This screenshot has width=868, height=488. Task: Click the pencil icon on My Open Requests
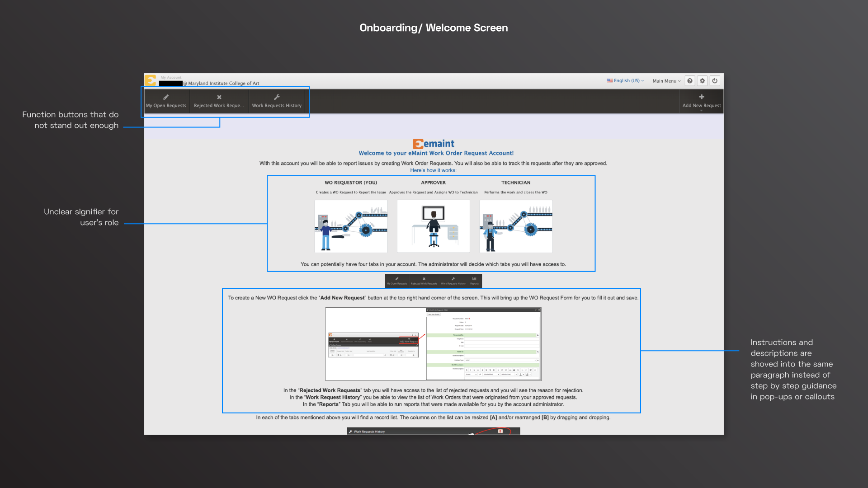click(x=166, y=97)
